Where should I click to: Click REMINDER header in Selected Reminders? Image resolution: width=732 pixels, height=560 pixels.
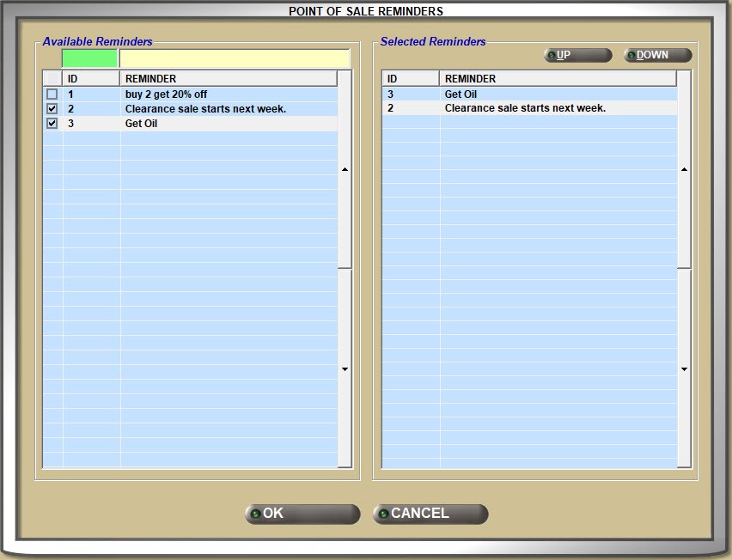[x=557, y=79]
